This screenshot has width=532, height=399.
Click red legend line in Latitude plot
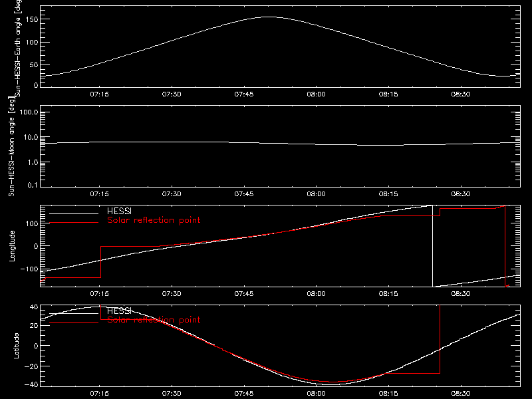coord(74,323)
